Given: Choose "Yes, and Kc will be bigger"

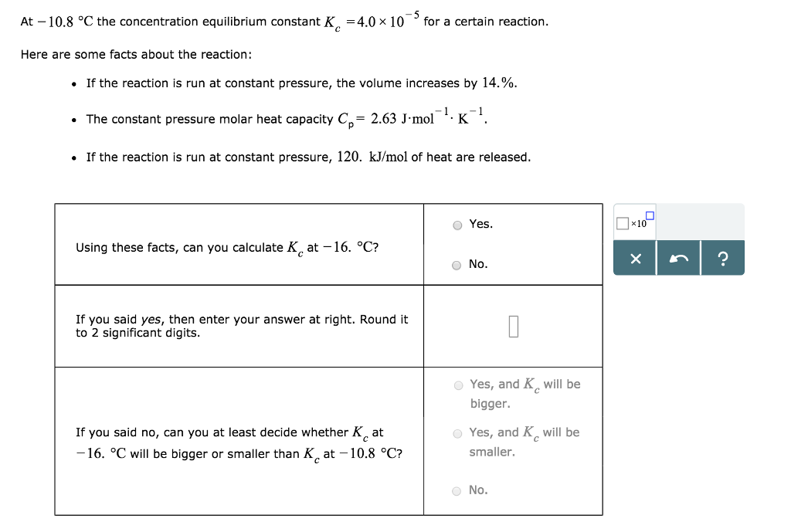Looking at the screenshot, I should tap(457, 384).
